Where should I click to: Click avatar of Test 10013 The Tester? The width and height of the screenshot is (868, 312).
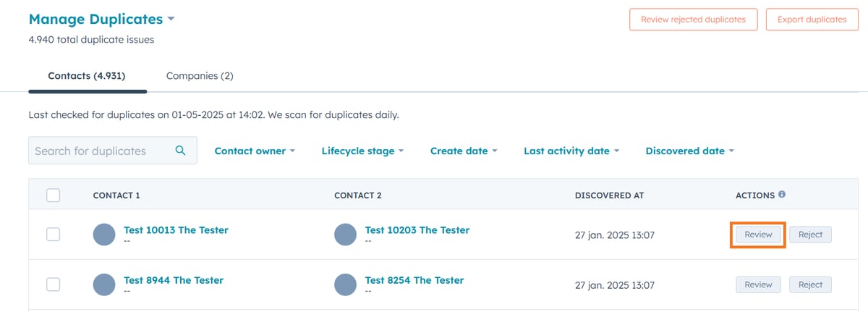click(x=105, y=235)
